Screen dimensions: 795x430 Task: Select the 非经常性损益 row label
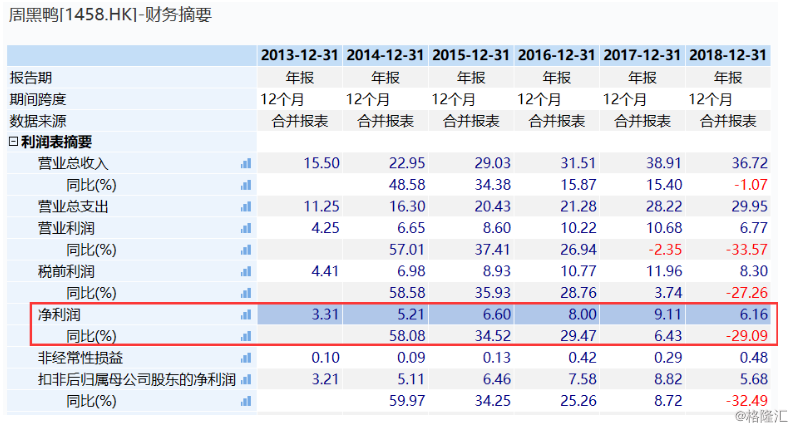[x=80, y=358]
